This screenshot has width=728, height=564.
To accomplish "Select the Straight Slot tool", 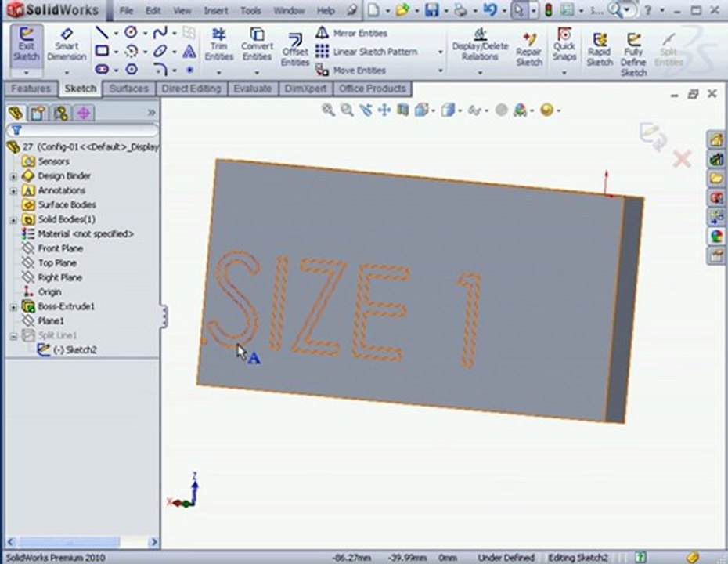I will 102,69.
